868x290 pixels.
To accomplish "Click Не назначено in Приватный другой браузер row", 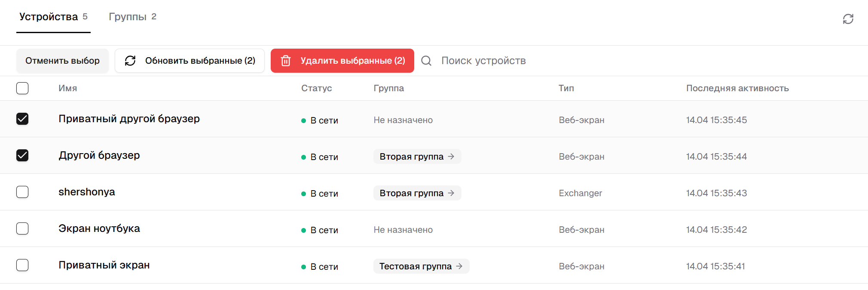I will (403, 120).
